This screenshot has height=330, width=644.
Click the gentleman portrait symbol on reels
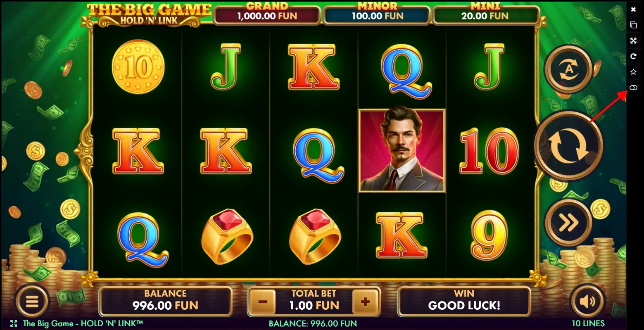pos(402,151)
